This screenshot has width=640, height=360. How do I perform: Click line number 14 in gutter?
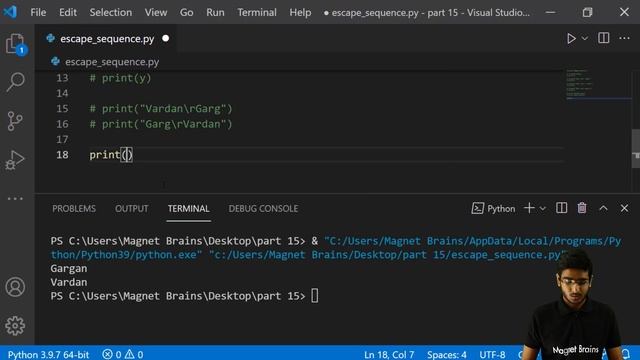62,93
